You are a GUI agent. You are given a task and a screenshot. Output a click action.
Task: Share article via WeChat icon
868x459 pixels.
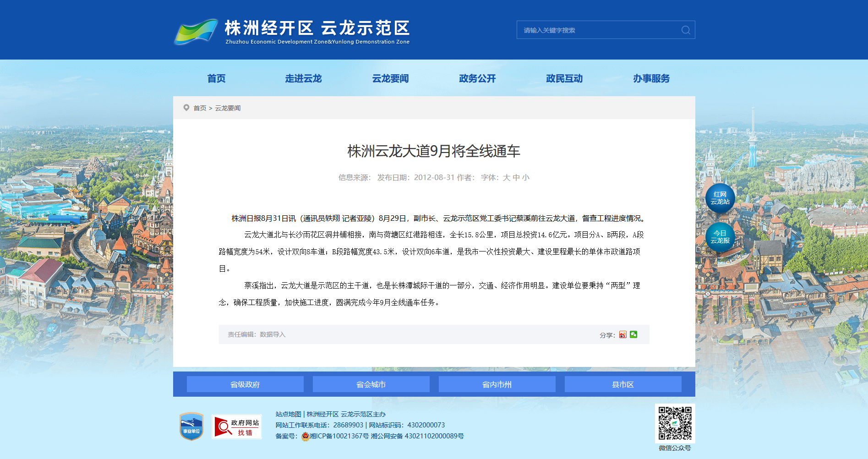tap(633, 334)
